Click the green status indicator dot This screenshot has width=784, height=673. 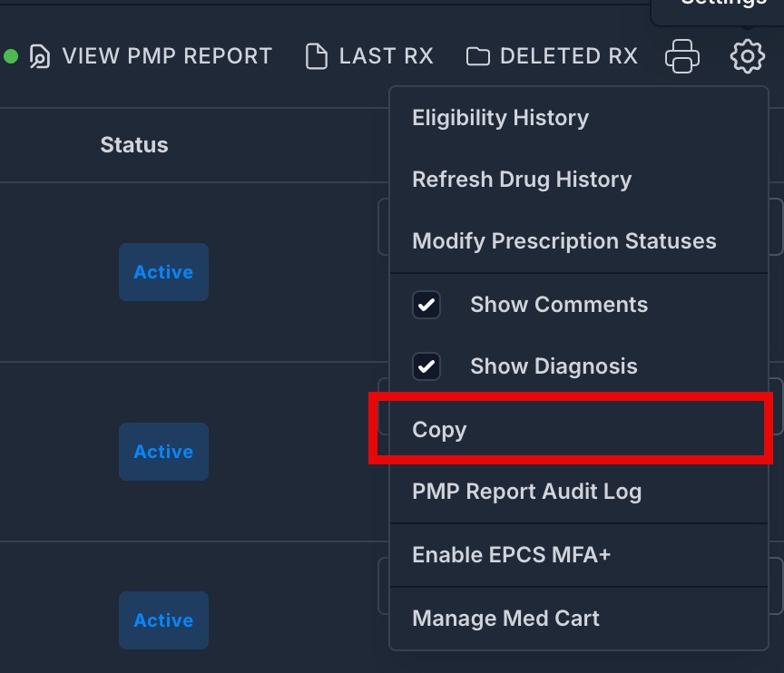11,56
